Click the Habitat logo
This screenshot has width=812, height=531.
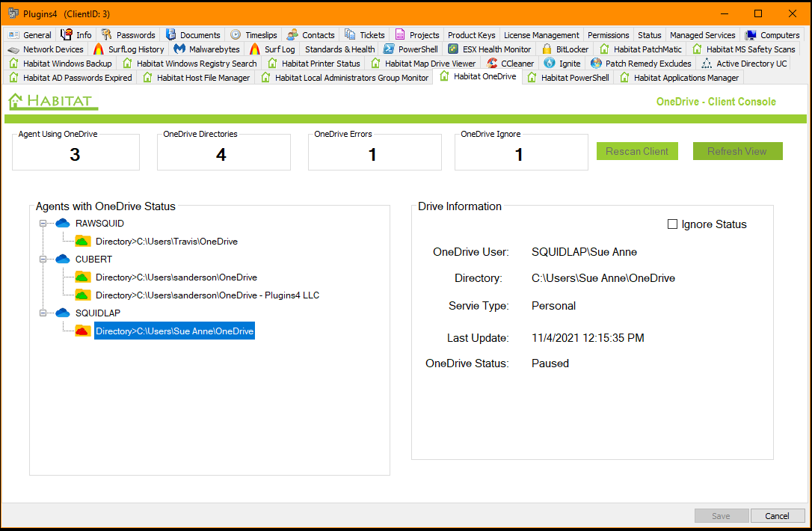tap(52, 101)
